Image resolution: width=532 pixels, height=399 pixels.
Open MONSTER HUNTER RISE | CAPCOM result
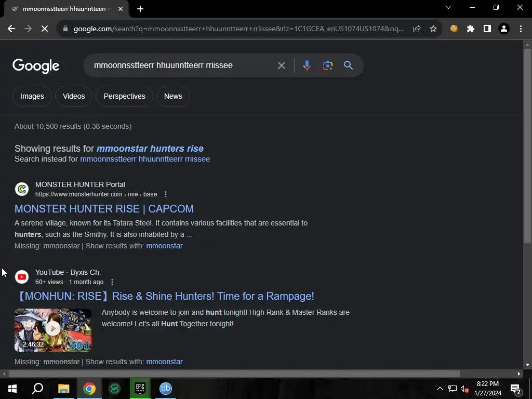(104, 209)
